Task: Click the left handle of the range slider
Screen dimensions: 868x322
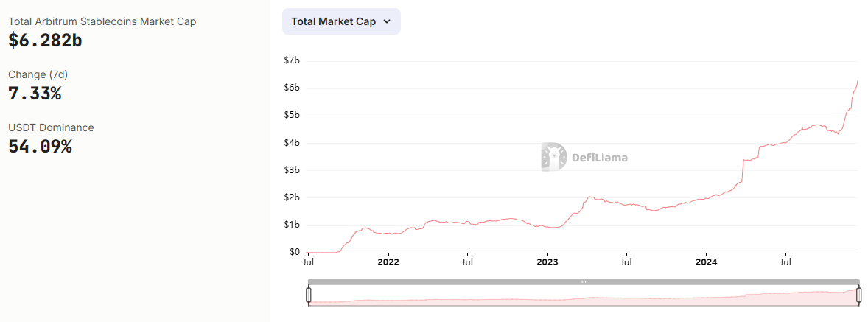Action: [309, 295]
